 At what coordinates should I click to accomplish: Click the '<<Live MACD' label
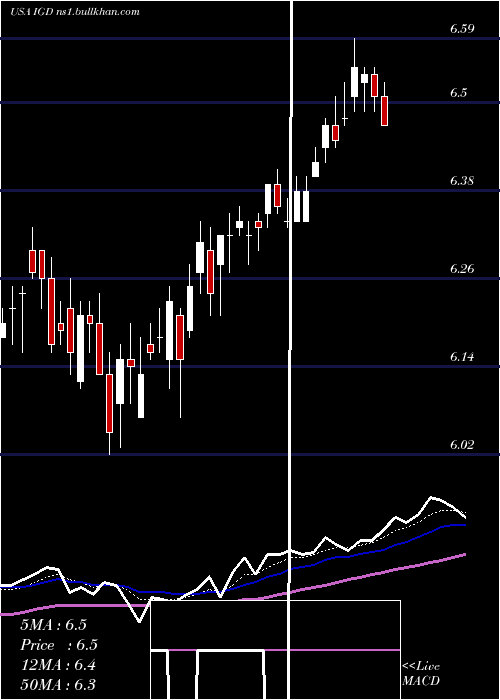coord(421,673)
